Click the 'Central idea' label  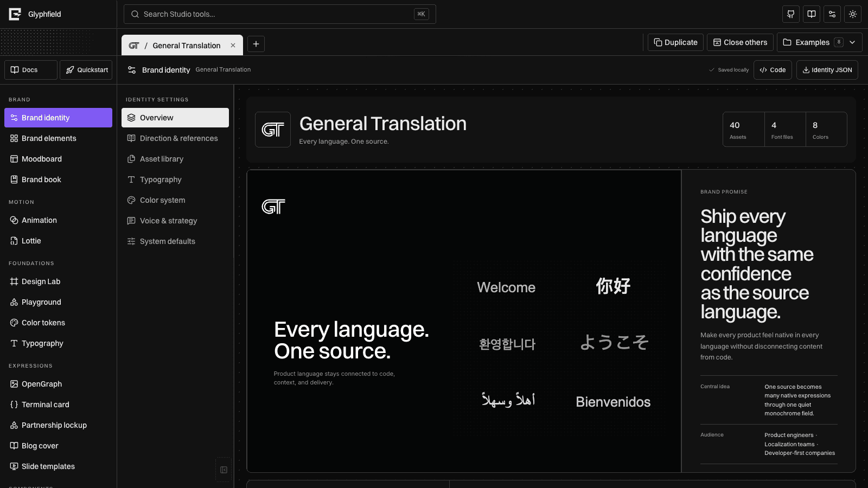pos(715,387)
